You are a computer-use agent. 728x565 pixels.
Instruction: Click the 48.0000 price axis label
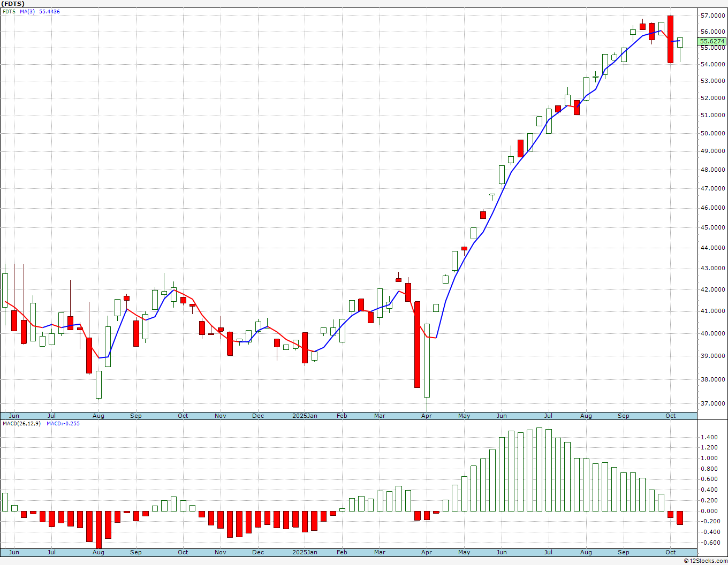pos(712,170)
